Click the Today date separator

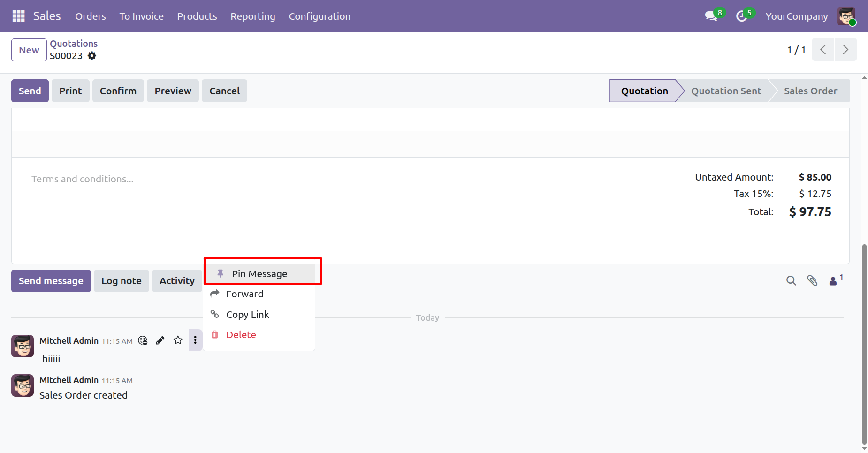pyautogui.click(x=427, y=318)
